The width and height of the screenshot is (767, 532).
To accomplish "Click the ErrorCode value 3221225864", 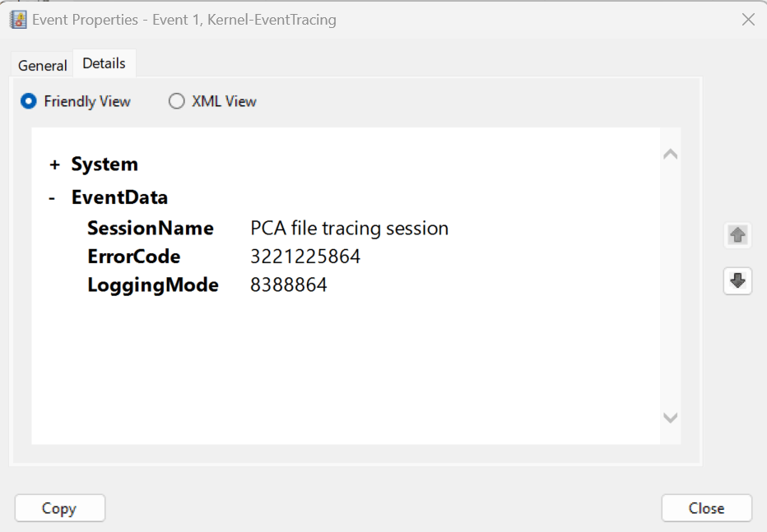I will point(305,257).
